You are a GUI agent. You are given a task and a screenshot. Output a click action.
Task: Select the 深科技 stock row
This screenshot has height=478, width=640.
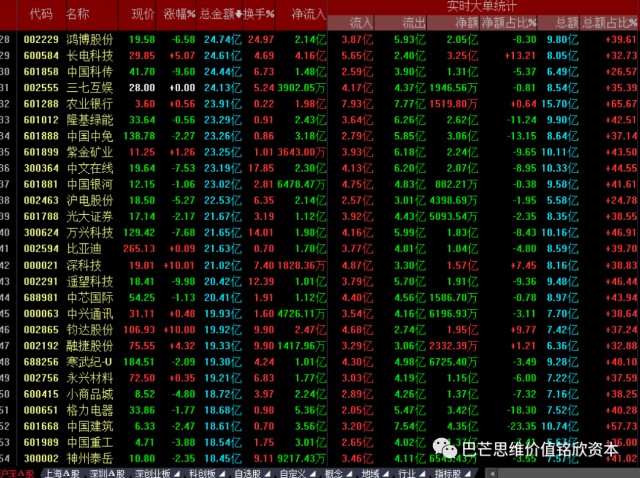click(320, 265)
